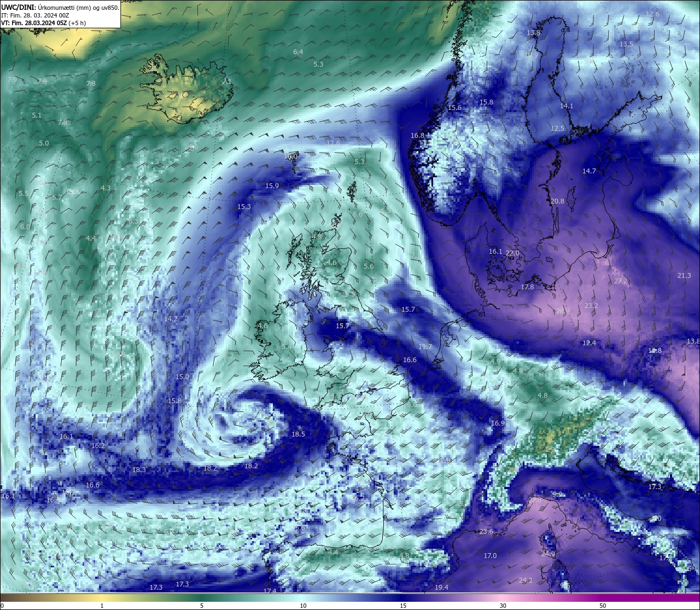700x610 pixels.
Task: Click the map value '13.5' in the northeast
Action: (x=626, y=44)
